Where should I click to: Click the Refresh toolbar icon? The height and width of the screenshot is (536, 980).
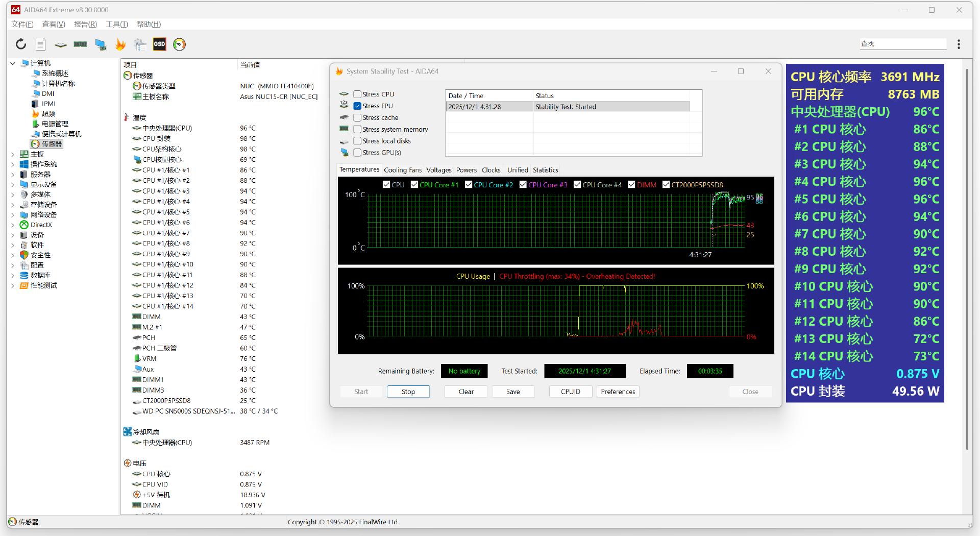click(20, 44)
